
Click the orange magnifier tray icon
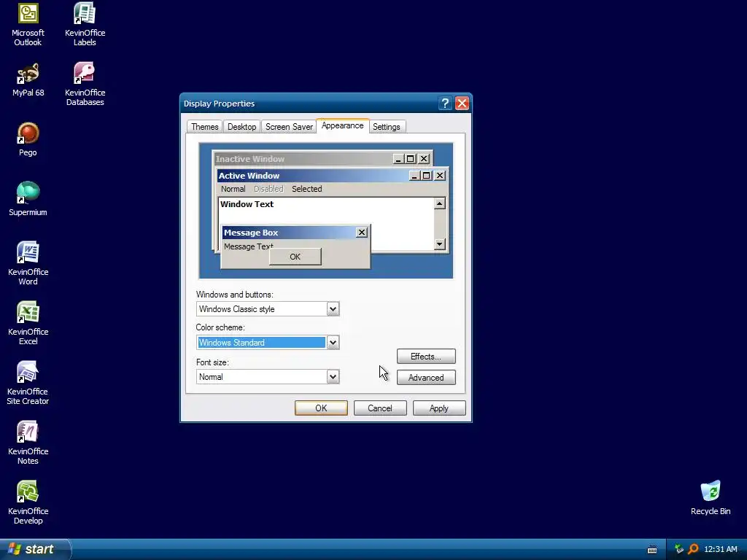point(693,549)
